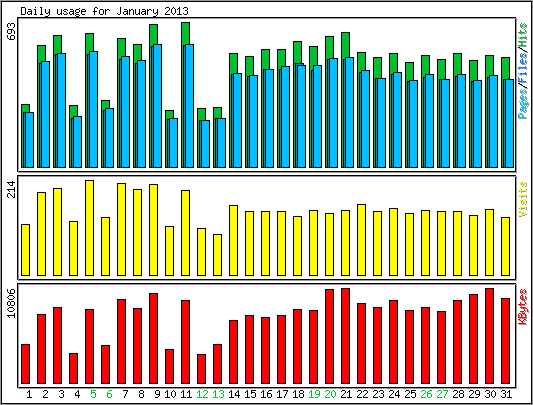Click day label 18 on the x-axis
Screen dimensions: 533x405
[298, 394]
